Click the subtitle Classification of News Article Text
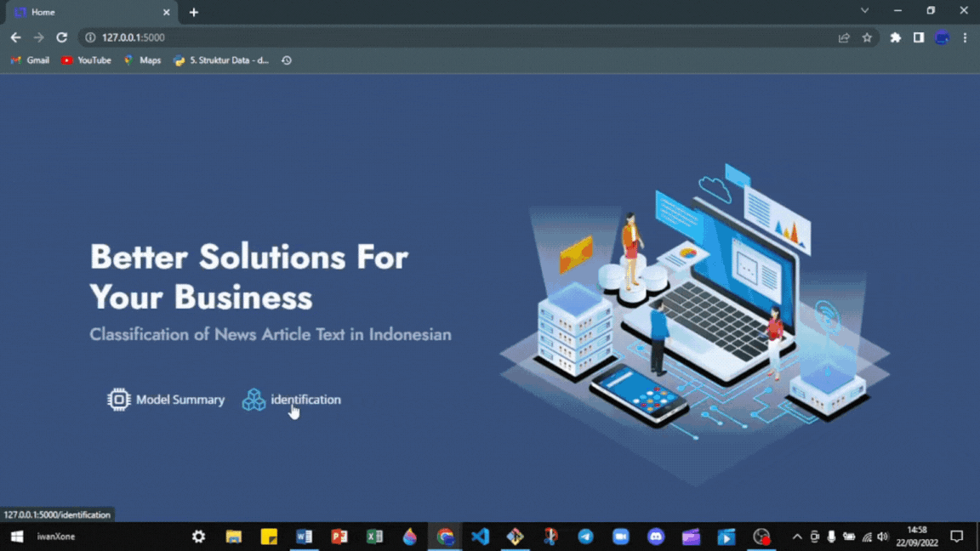980x551 pixels. click(x=270, y=334)
